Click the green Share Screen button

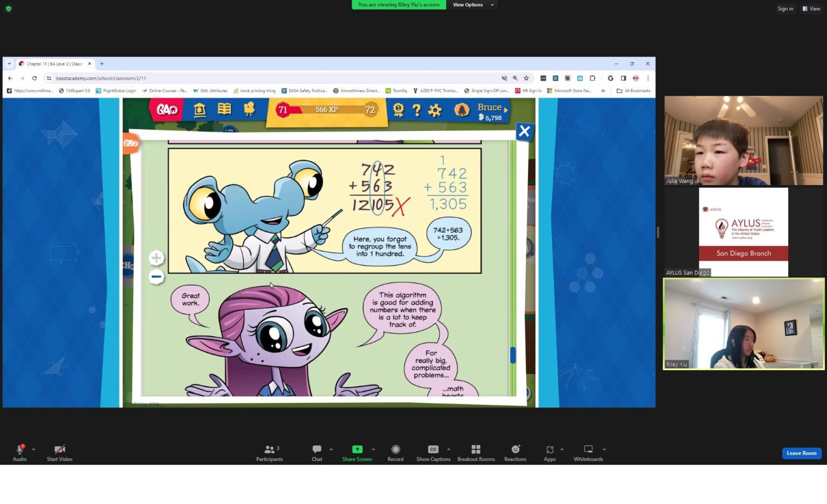(x=357, y=453)
